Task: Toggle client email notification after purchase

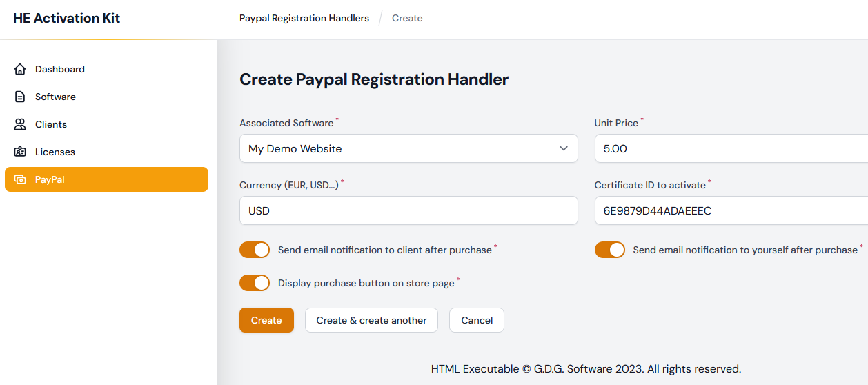Action: point(255,250)
